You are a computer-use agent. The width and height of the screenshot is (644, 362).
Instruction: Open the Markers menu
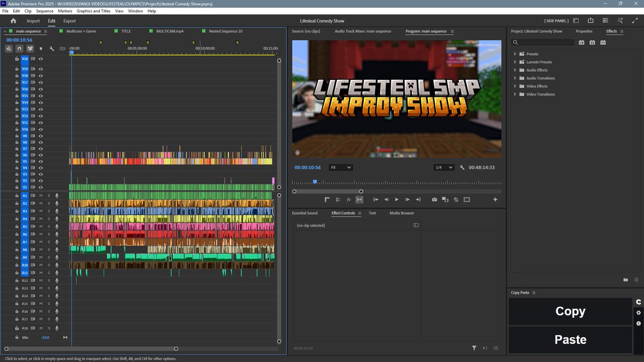[x=65, y=11]
